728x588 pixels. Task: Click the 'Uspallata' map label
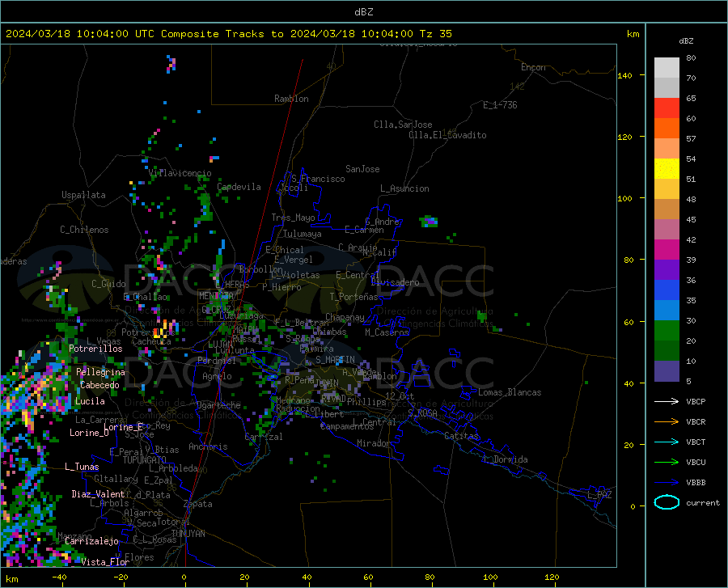click(83, 195)
